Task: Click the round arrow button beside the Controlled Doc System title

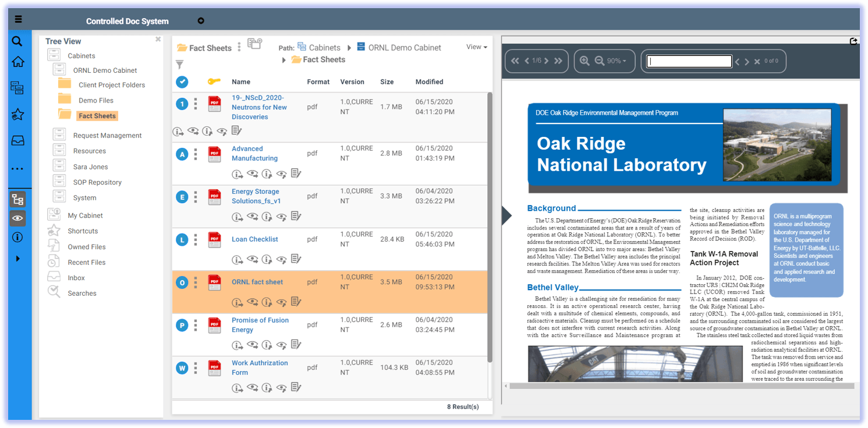Action: 201,21
